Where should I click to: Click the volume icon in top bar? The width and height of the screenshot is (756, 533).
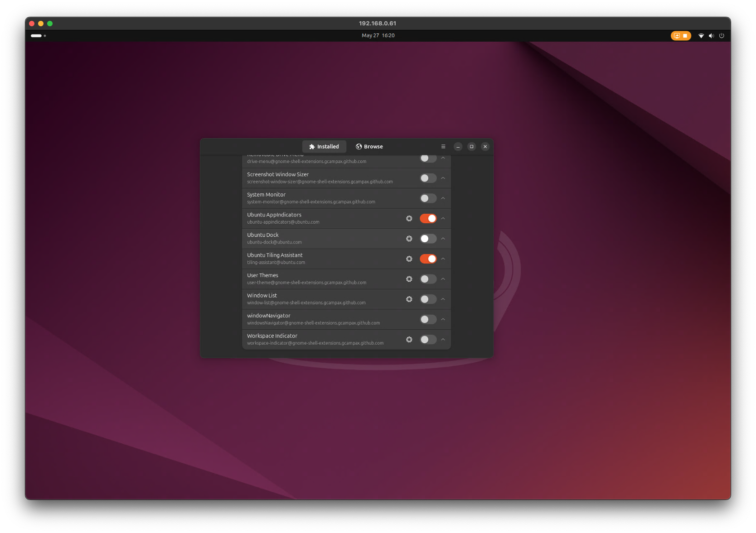point(711,36)
